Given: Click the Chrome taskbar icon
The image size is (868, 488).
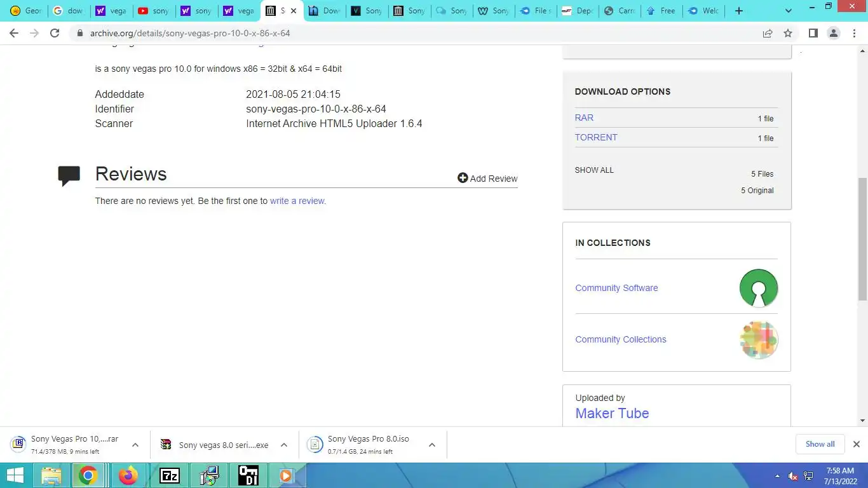Looking at the screenshot, I should [88, 475].
